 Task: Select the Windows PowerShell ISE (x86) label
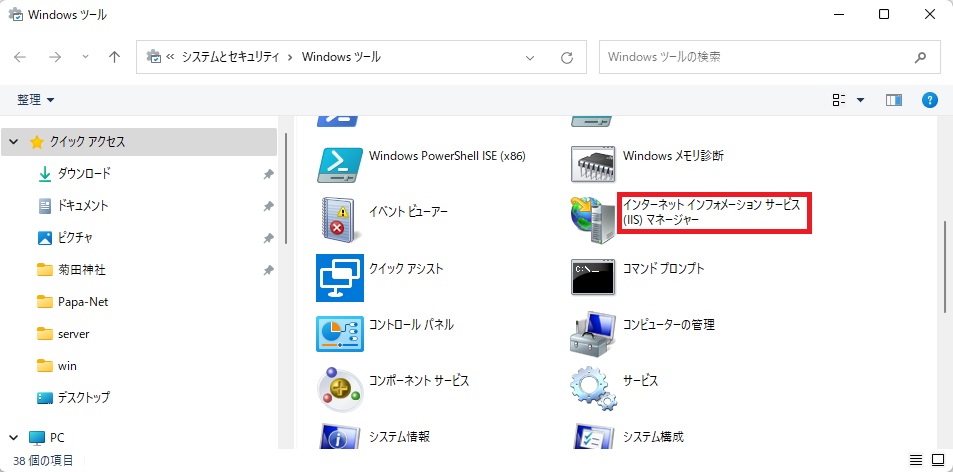[x=447, y=156]
